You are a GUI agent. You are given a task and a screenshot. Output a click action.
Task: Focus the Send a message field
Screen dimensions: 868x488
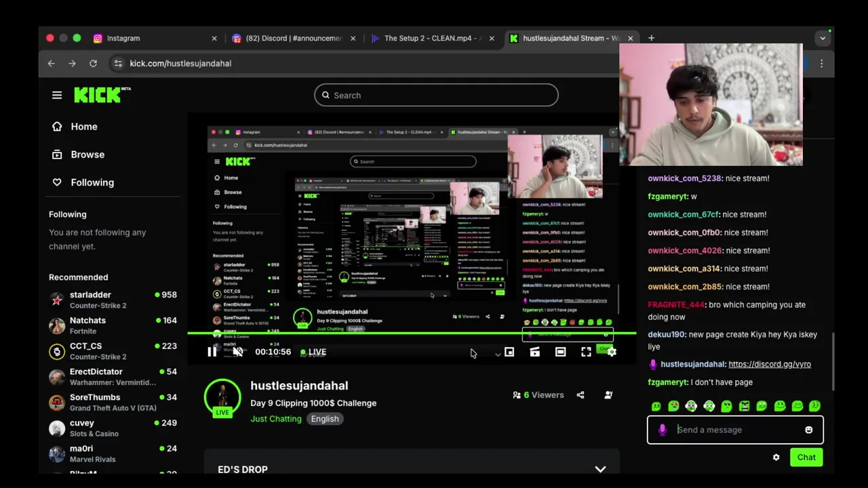pyautogui.click(x=736, y=430)
